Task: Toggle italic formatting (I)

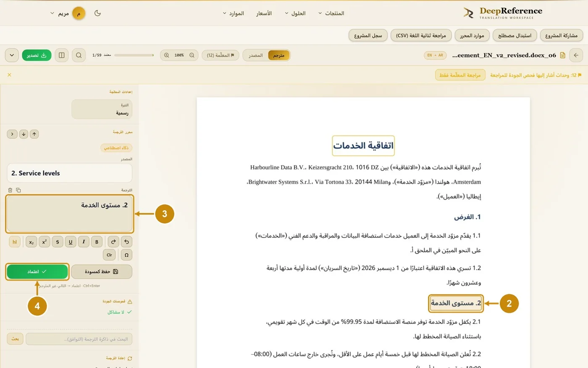Action: 84,242
